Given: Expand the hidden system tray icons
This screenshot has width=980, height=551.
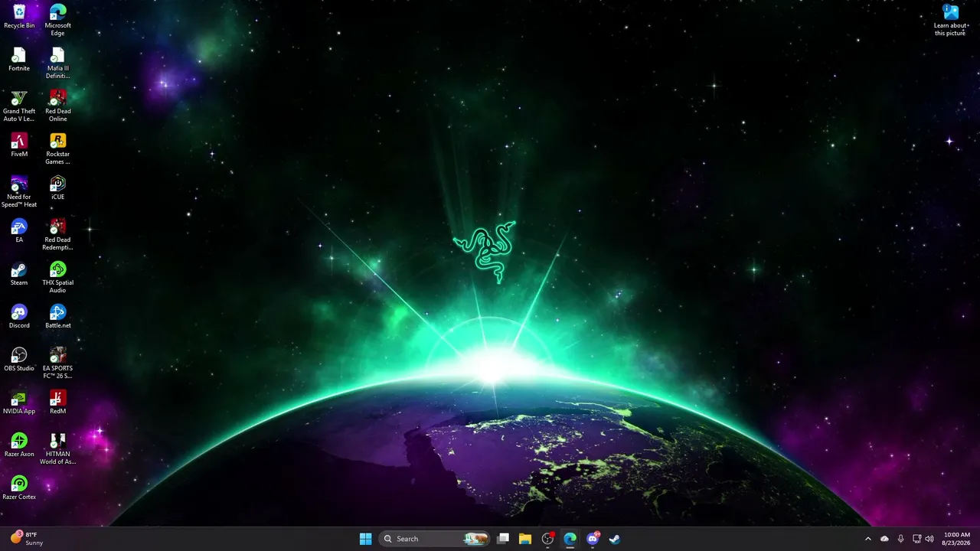Looking at the screenshot, I should coord(868,539).
